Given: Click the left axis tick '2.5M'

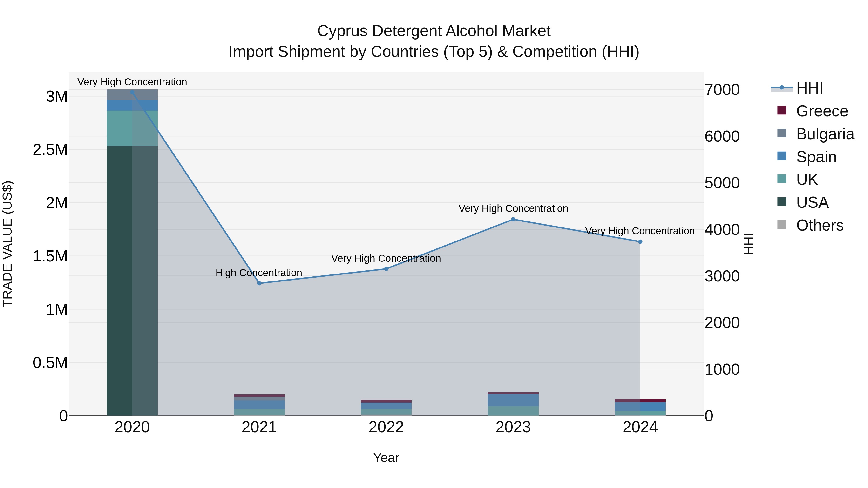Looking at the screenshot, I should click(x=50, y=150).
